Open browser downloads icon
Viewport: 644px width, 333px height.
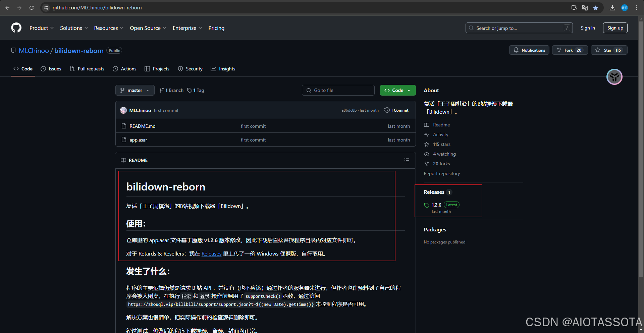[612, 8]
